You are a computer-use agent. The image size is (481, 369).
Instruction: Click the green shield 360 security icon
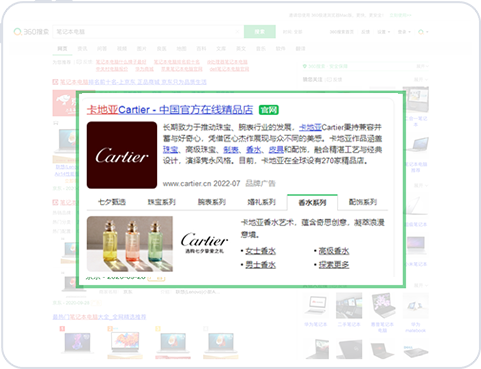(x=305, y=66)
